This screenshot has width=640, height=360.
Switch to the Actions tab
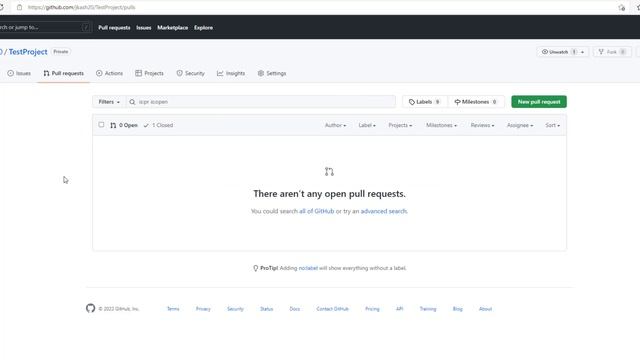[109, 73]
